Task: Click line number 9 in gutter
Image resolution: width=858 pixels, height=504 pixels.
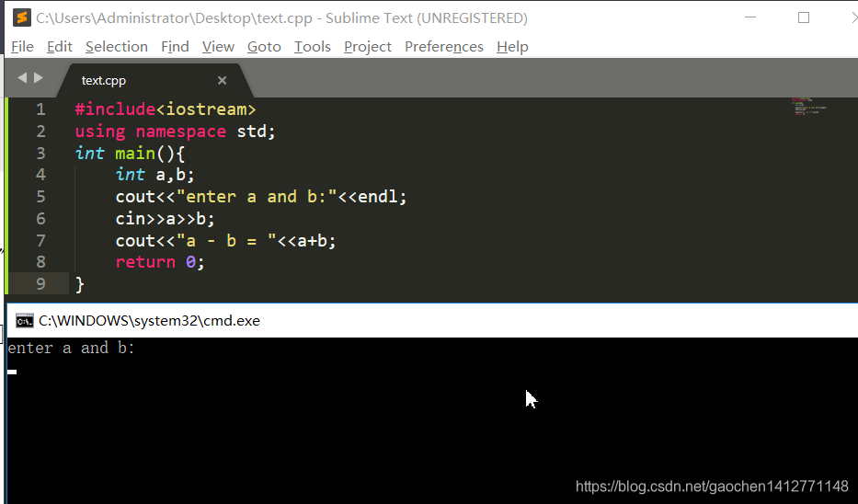Action: 41,284
